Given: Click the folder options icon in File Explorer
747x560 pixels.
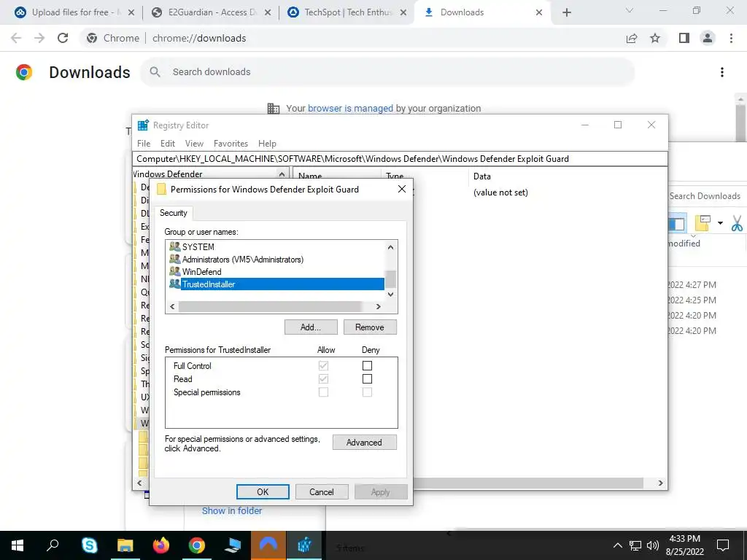Looking at the screenshot, I should click(703, 223).
